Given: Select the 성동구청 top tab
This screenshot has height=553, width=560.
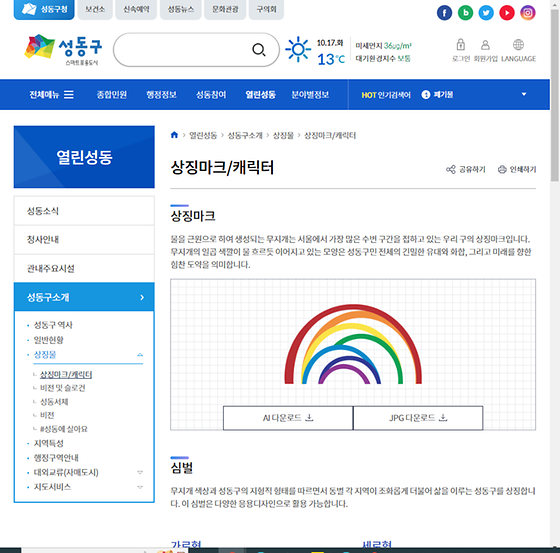Looking at the screenshot, I should pyautogui.click(x=44, y=10).
